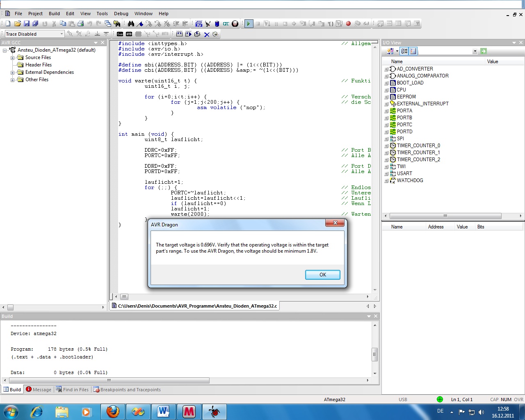
Task: Open Find with the binoculars icon
Action: pos(131,24)
